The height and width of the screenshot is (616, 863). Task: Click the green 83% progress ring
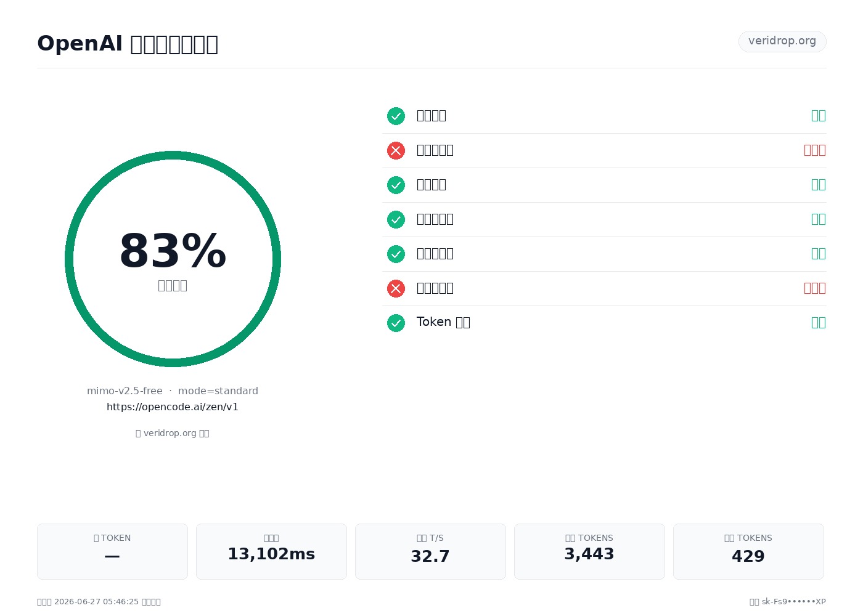click(173, 259)
